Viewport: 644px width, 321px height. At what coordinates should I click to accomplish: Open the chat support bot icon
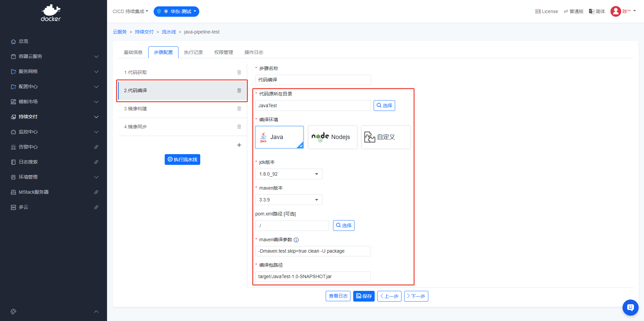[630, 307]
